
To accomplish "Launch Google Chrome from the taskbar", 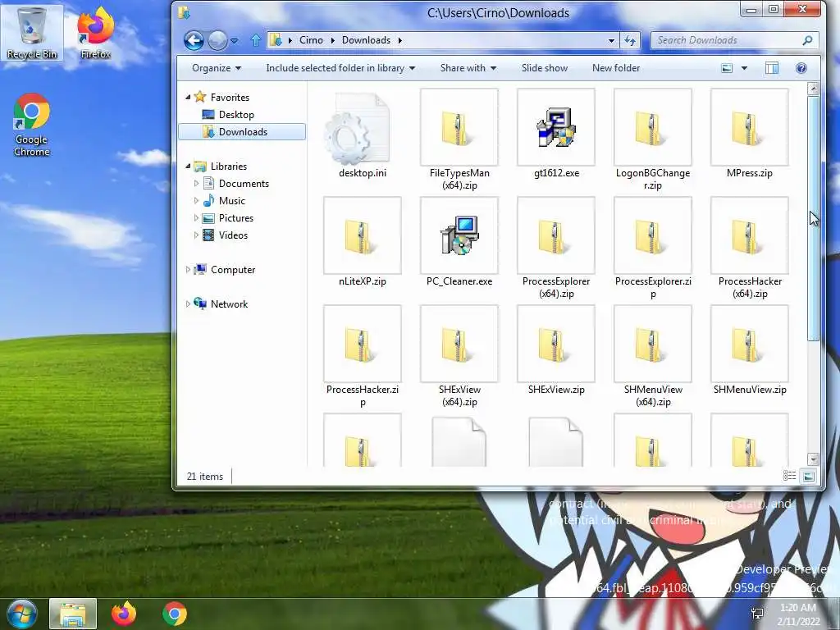I will (x=175, y=614).
